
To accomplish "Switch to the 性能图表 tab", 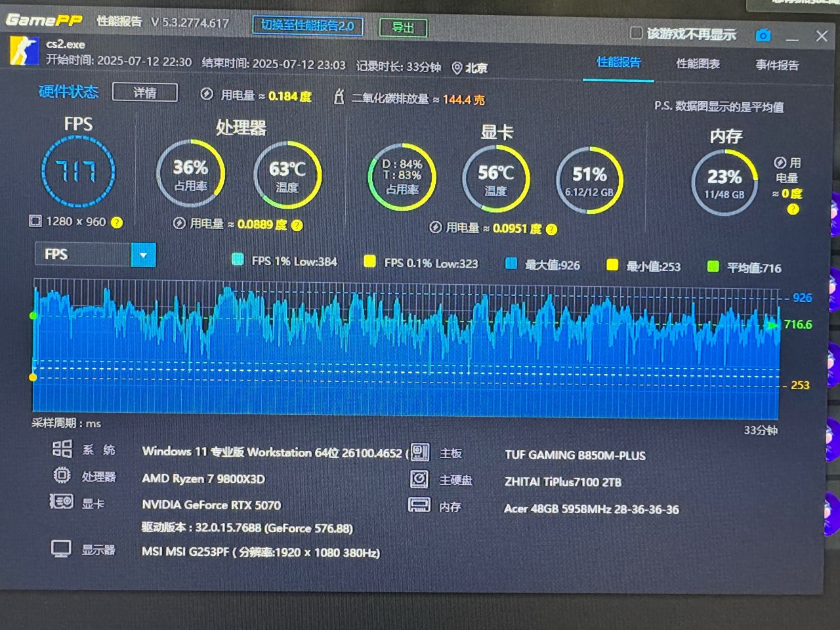I will [x=698, y=64].
